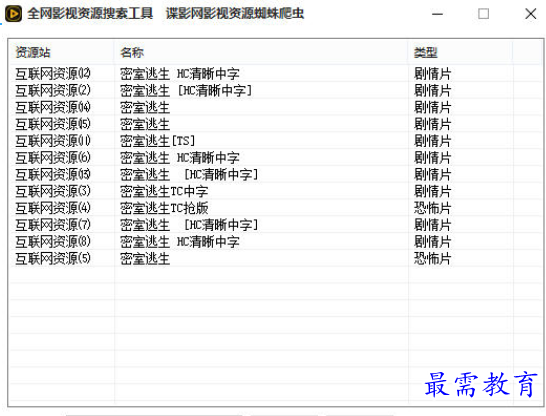Click 密室逃生 [HC清晰中字] in the 互联网资源(7) row
The height and width of the screenshot is (416, 546).
coord(189,225)
